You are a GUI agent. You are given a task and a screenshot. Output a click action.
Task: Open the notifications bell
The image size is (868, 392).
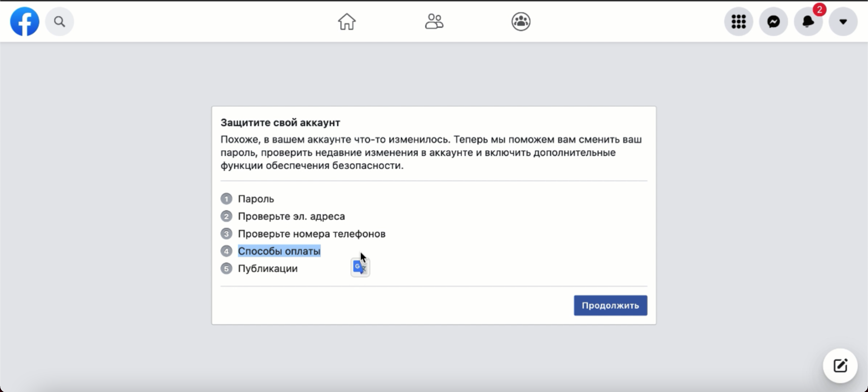pyautogui.click(x=808, y=22)
